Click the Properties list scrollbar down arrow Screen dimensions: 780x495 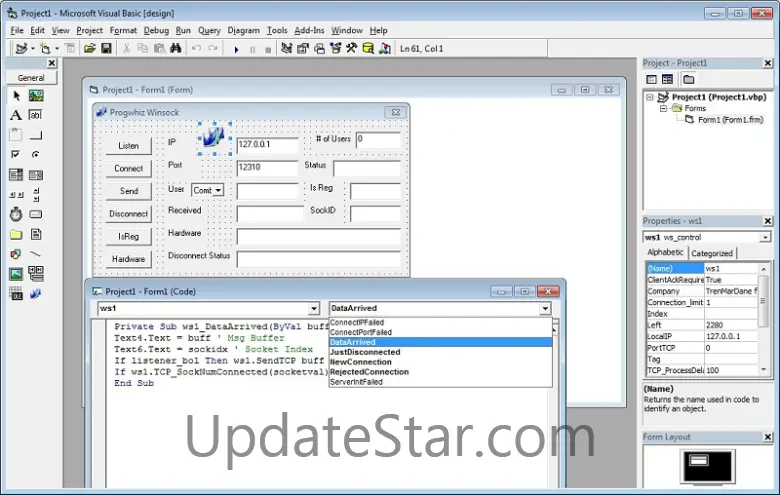point(764,370)
